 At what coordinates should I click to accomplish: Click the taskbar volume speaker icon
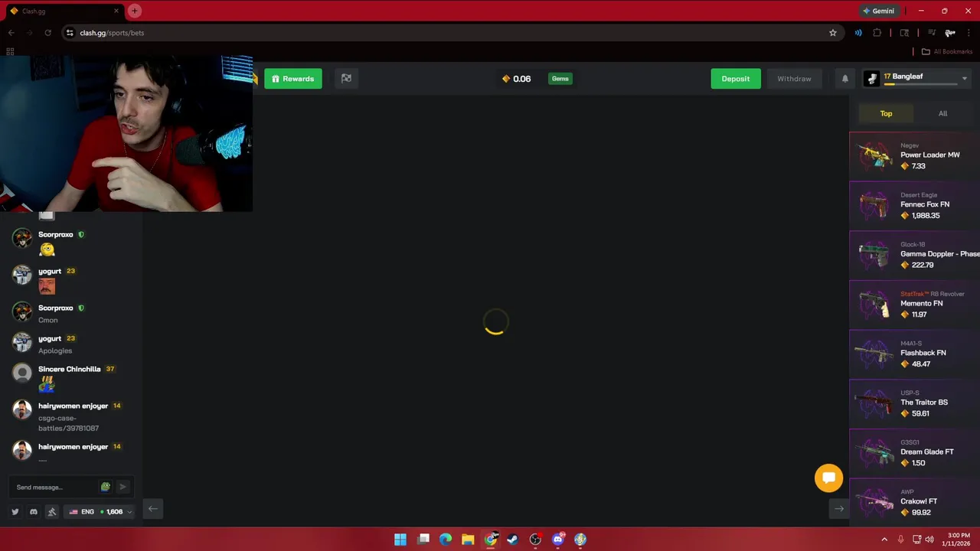pyautogui.click(x=929, y=540)
